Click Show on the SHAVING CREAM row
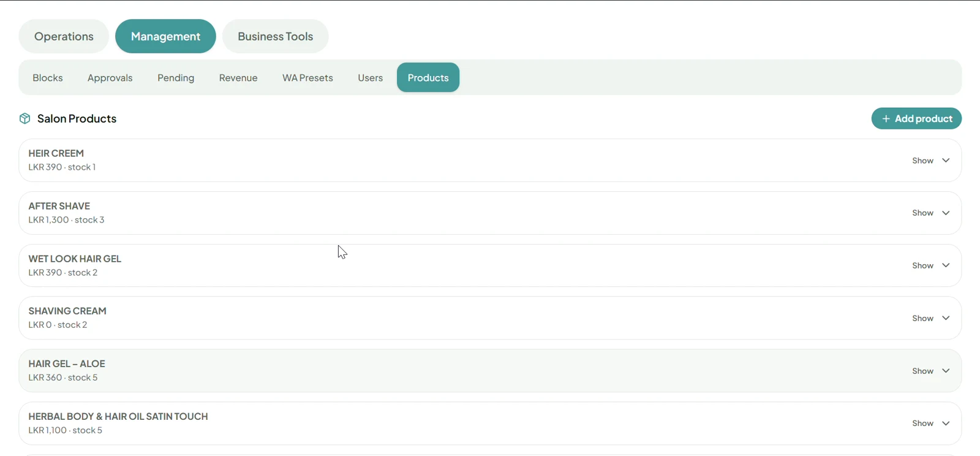Viewport: 980px width, 456px height. pyautogui.click(x=922, y=318)
